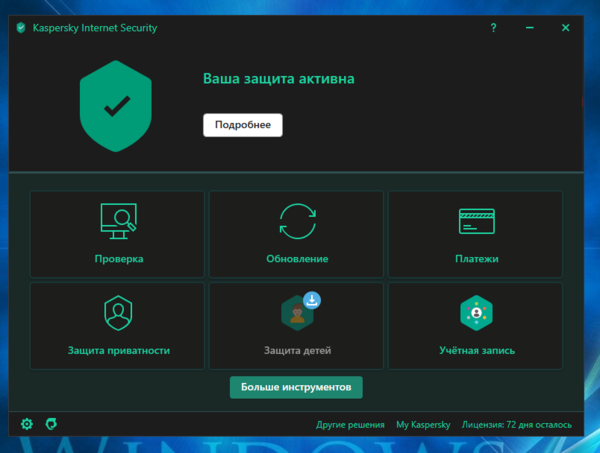Select the Учётная запись label
Screen dimensions: 600x453
pos(477,350)
